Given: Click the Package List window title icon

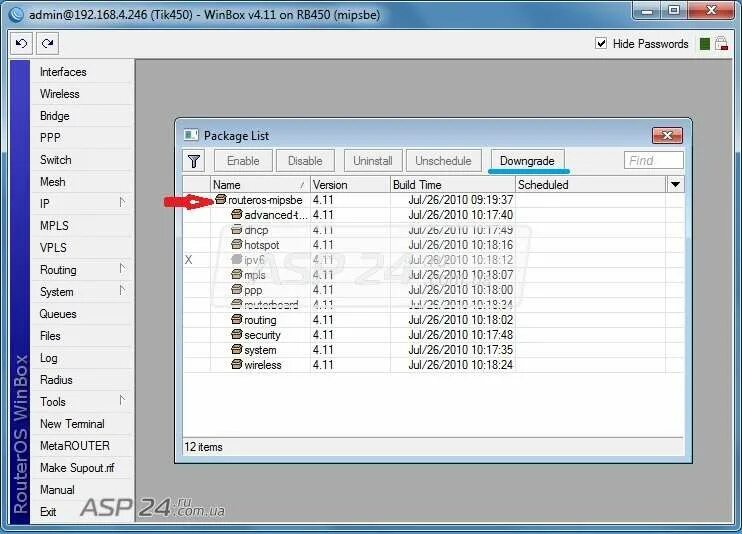Looking at the screenshot, I should [x=191, y=135].
